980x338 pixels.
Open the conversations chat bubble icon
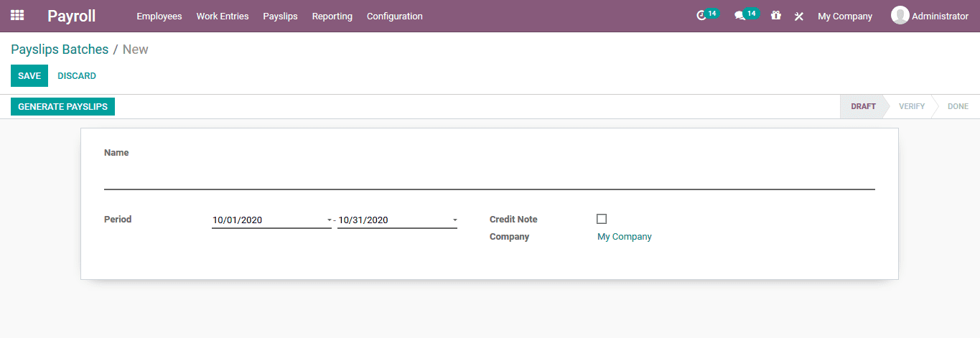click(739, 16)
